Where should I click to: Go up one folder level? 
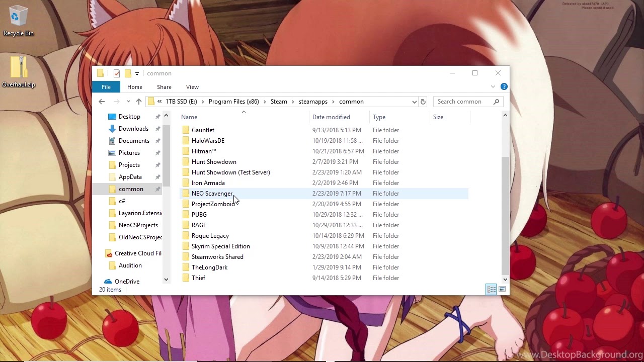point(139,102)
